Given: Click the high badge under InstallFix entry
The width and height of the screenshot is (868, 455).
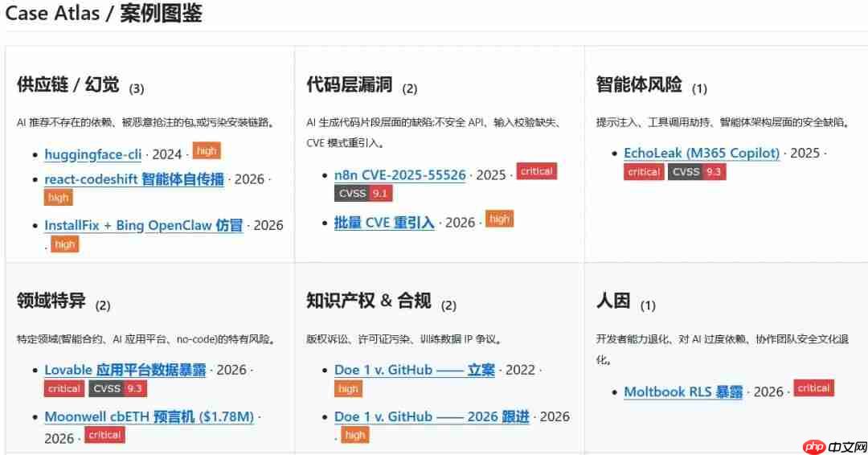Looking at the screenshot, I should (65, 244).
